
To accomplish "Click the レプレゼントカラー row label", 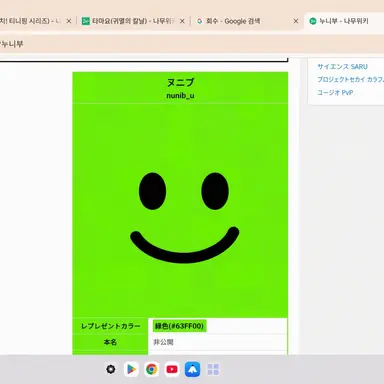I will (x=110, y=326).
